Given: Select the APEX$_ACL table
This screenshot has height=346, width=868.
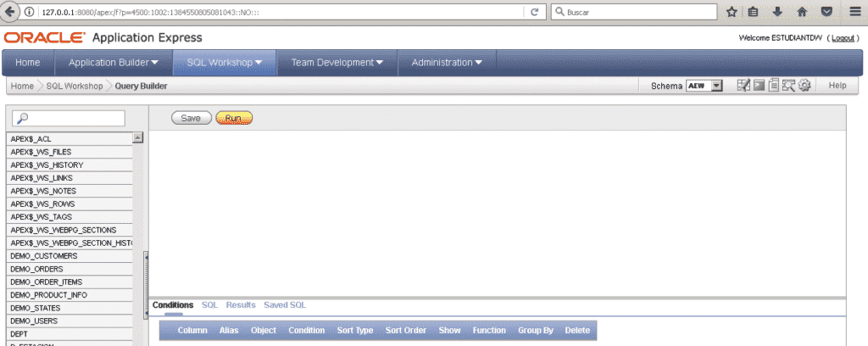Looking at the screenshot, I should 70,139.
